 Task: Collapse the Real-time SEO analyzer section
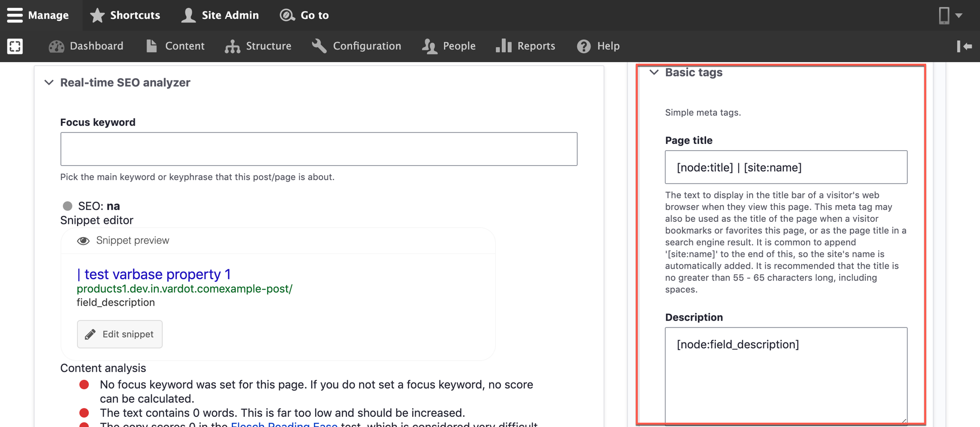tap(49, 83)
